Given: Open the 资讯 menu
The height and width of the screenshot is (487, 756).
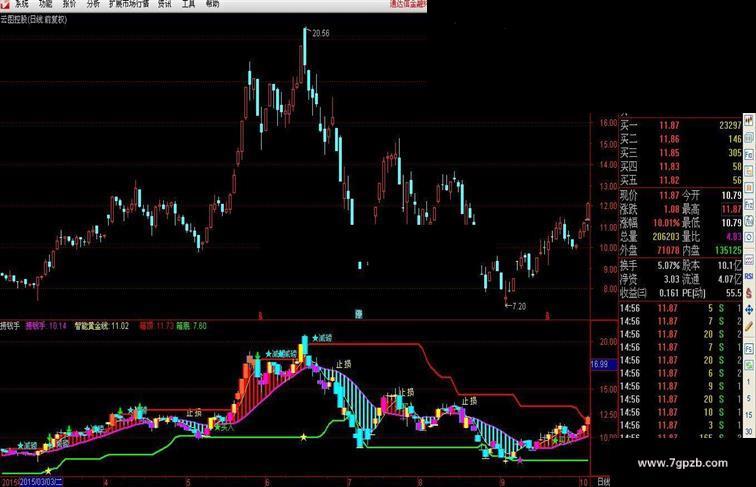Looking at the screenshot, I should pyautogui.click(x=164, y=4).
